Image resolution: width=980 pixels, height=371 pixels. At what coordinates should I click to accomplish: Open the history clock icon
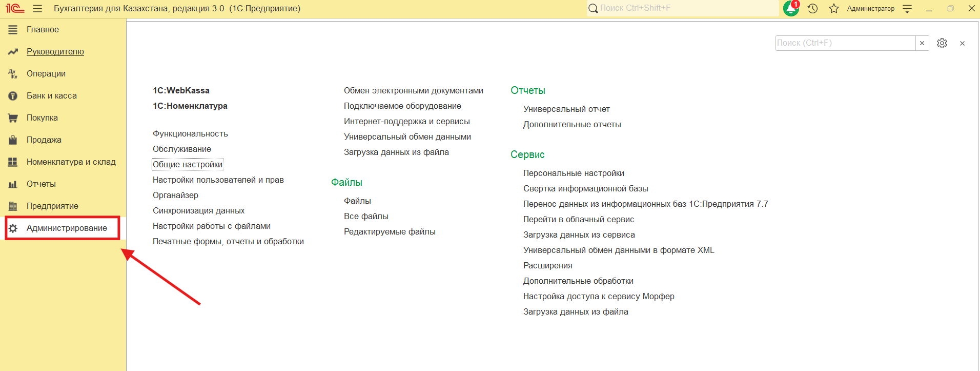(812, 9)
